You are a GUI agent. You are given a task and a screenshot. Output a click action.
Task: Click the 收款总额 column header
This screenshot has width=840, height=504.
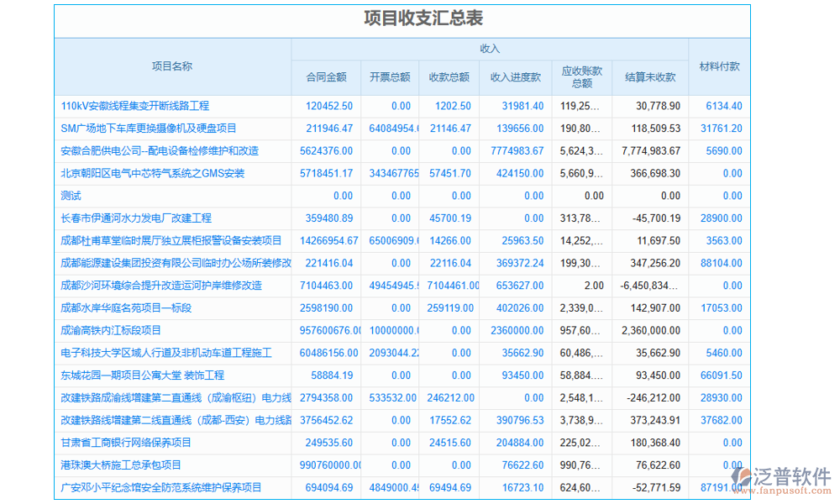pos(449,76)
